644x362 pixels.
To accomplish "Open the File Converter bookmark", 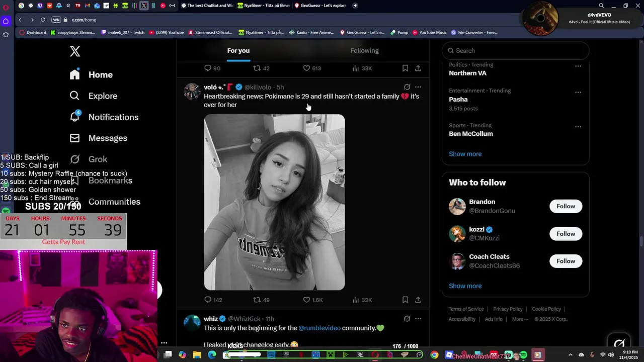I will point(474,32).
